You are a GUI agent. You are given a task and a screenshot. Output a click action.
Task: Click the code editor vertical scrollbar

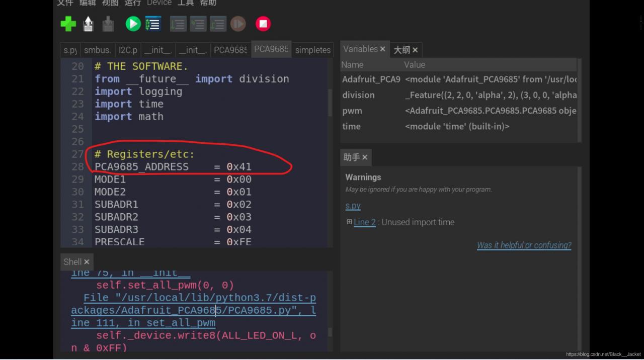click(330, 103)
